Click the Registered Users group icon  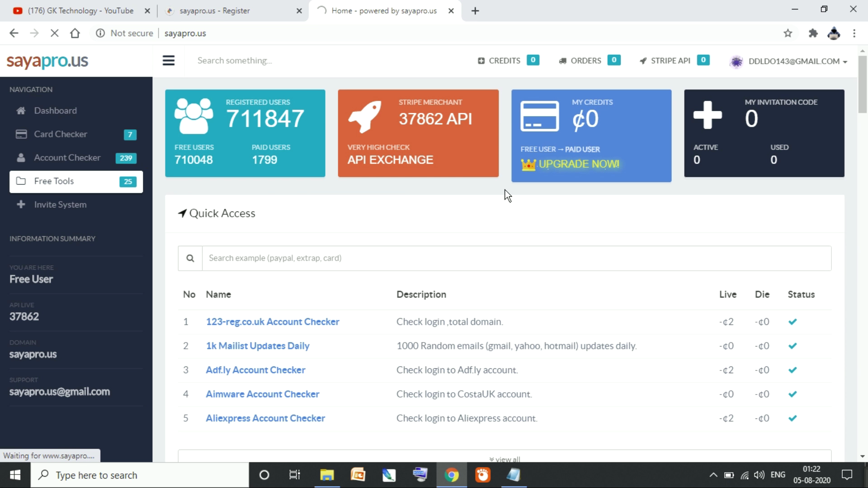point(193,116)
